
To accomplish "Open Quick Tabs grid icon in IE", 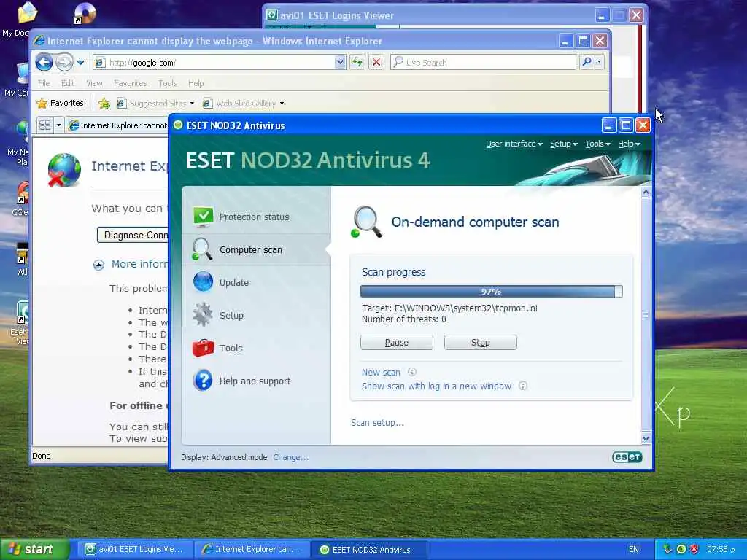I will pos(44,125).
